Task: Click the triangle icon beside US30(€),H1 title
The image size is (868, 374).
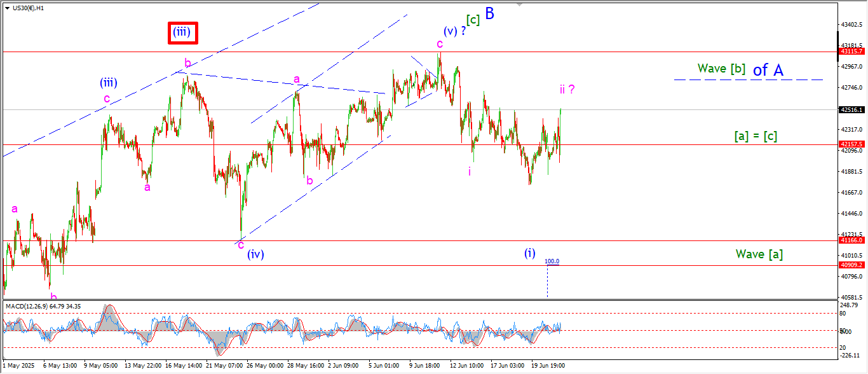Action: pyautogui.click(x=7, y=8)
